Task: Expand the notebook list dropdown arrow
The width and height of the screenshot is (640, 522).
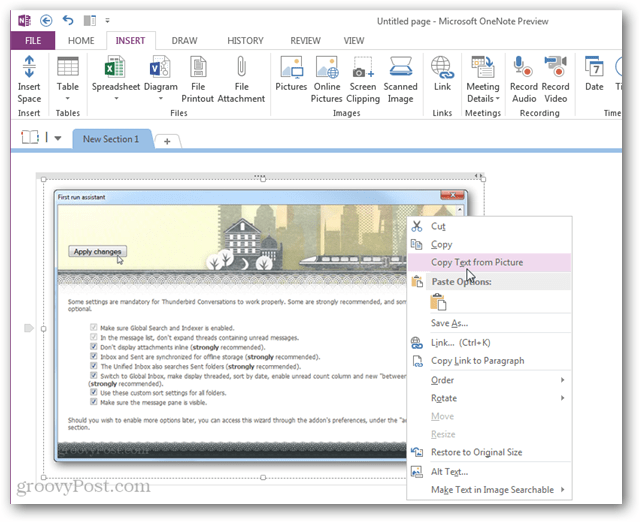Action: pyautogui.click(x=58, y=138)
